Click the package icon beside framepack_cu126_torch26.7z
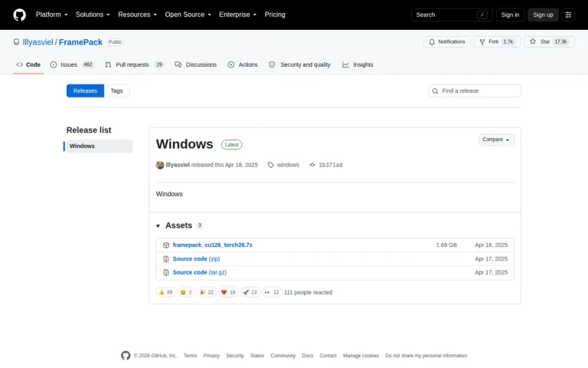The image size is (588, 368). 166,245
